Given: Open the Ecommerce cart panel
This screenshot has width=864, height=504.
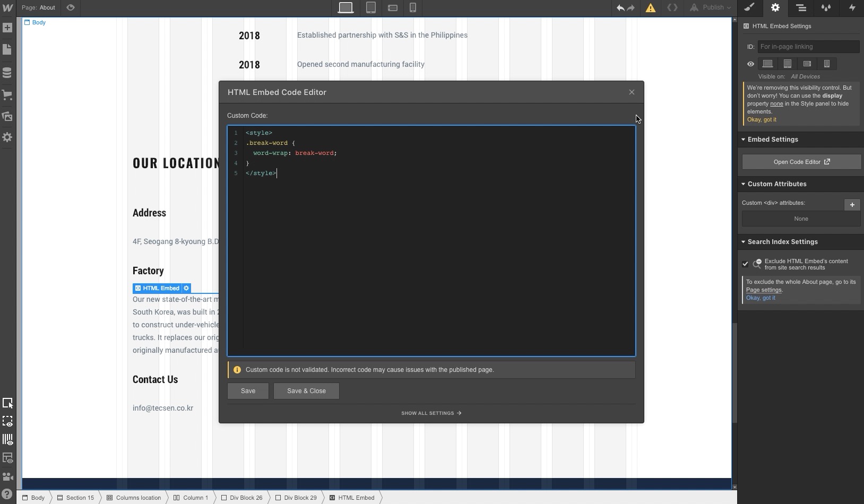Looking at the screenshot, I should 7,95.
